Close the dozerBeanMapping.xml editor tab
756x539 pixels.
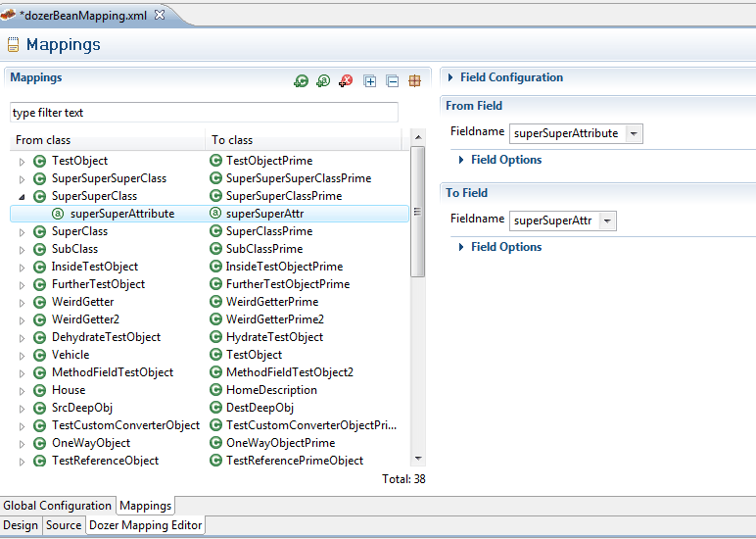(160, 15)
